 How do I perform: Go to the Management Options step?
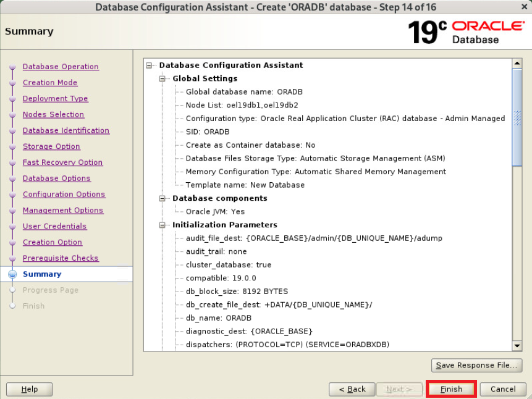pos(63,210)
